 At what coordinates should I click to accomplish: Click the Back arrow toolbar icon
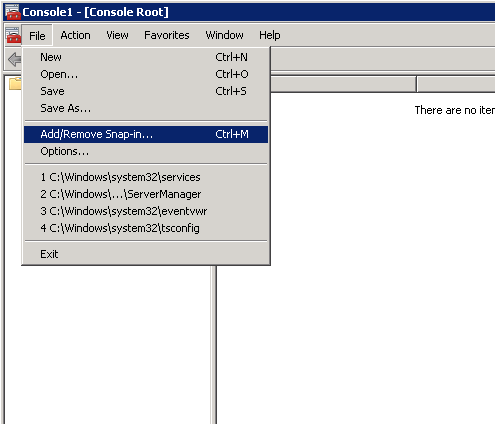click(15, 60)
